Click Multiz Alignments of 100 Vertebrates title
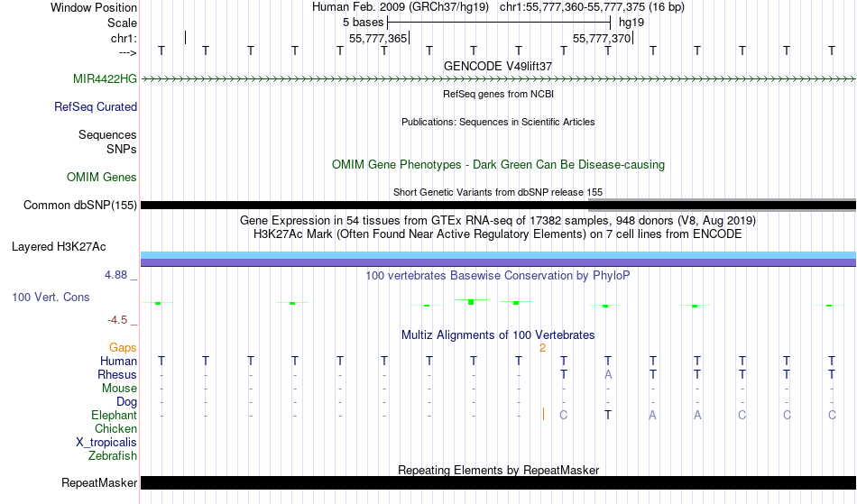 (x=498, y=334)
